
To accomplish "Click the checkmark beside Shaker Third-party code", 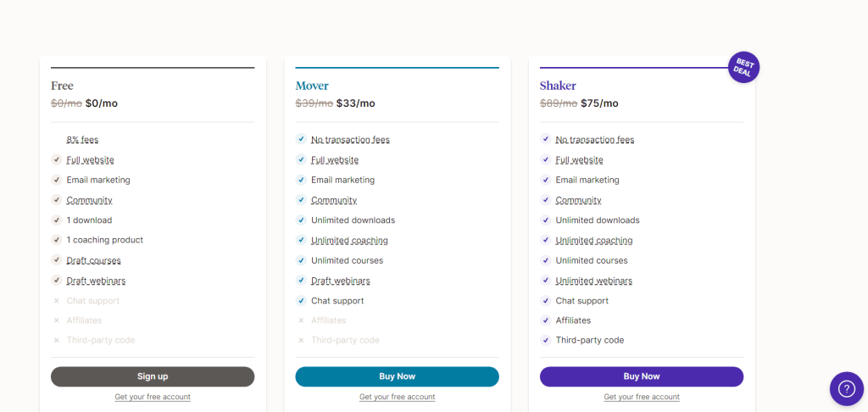I will (x=546, y=340).
